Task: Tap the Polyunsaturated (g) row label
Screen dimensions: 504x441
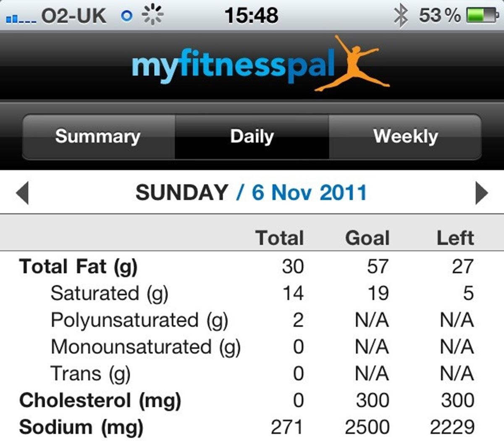Action: [x=139, y=320]
